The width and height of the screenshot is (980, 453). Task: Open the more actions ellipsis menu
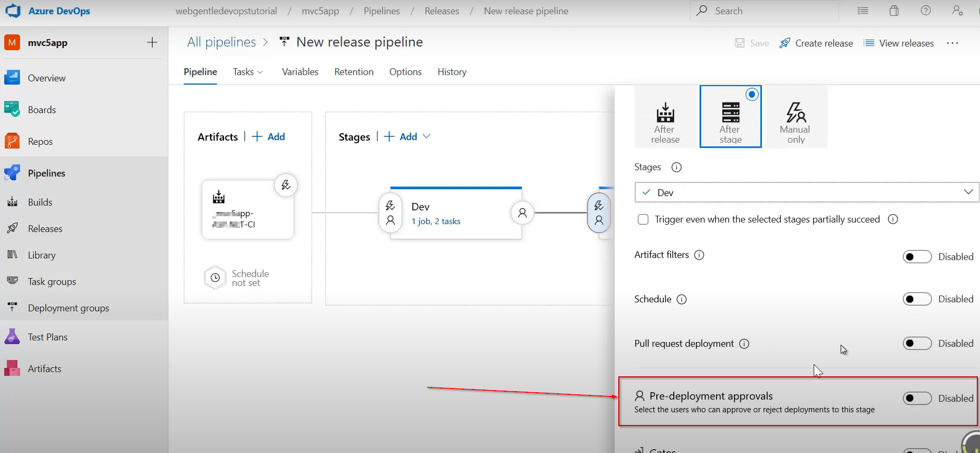(953, 43)
